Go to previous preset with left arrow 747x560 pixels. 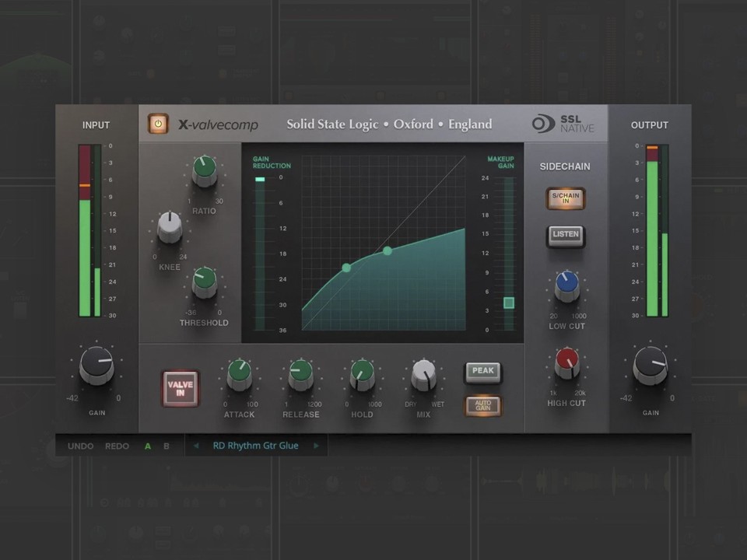click(196, 446)
